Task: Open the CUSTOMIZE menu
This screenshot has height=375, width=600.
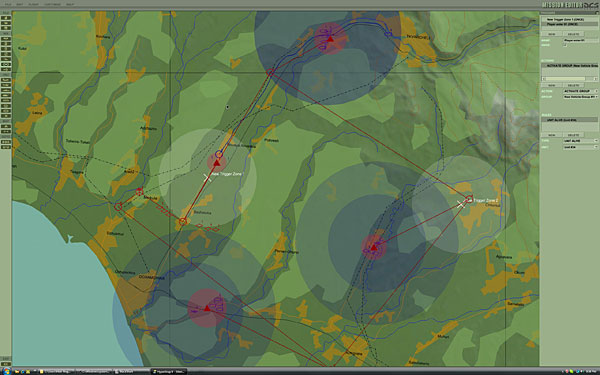Action: point(52,5)
